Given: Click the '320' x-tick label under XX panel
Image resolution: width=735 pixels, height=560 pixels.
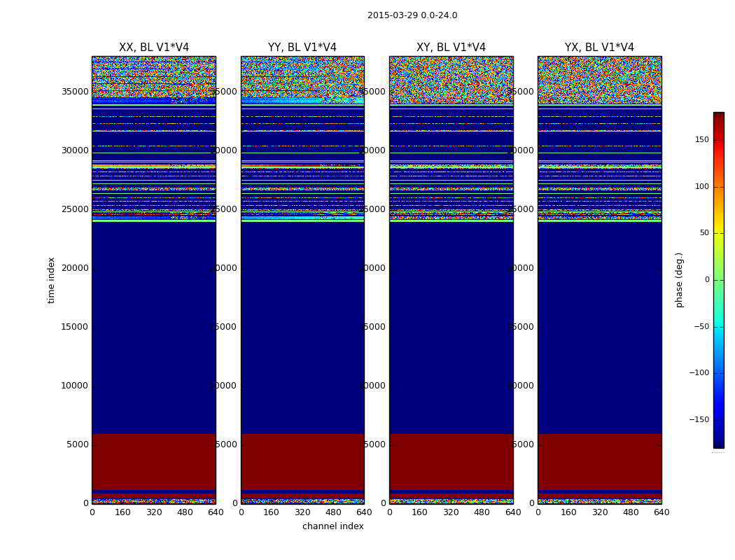Looking at the screenshot, I should (153, 512).
